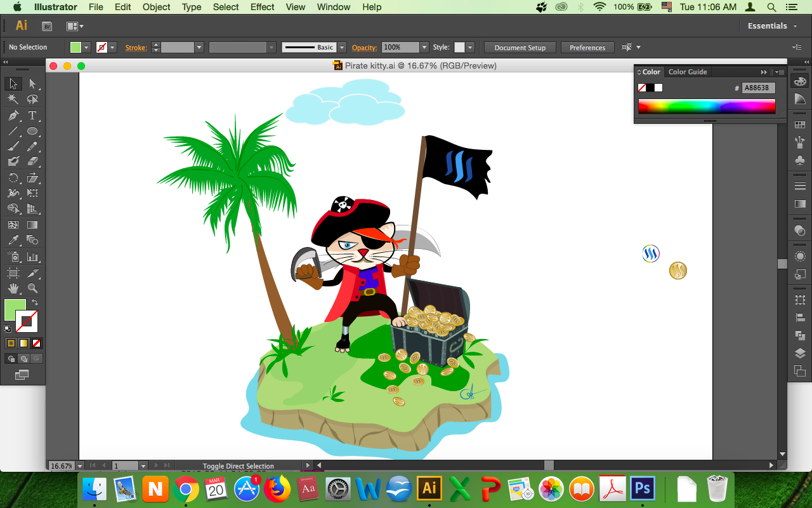Switch to the Color Guide tab
The height and width of the screenshot is (508, 812).
[x=688, y=72]
